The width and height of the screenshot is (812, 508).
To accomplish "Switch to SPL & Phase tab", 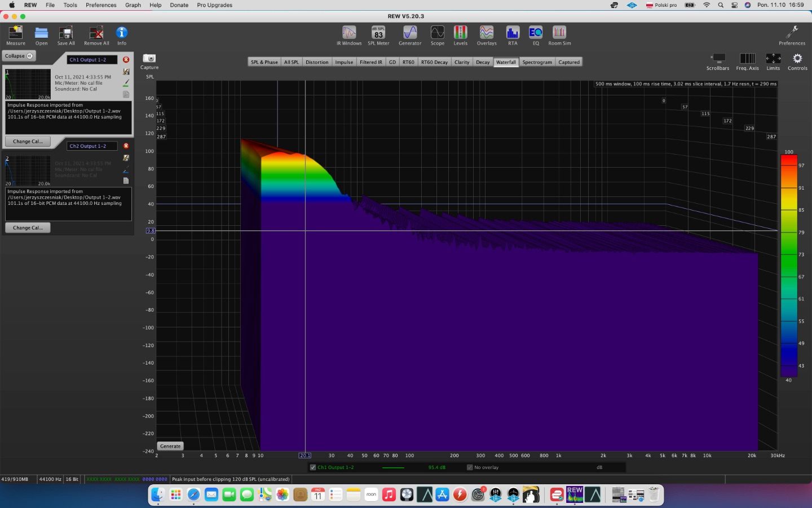I will 264,62.
